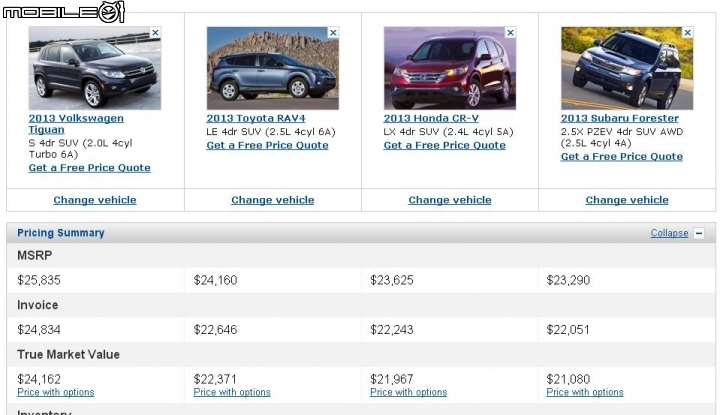720x415 pixels.
Task: View Price with options under $24,162
Action: [x=56, y=393]
